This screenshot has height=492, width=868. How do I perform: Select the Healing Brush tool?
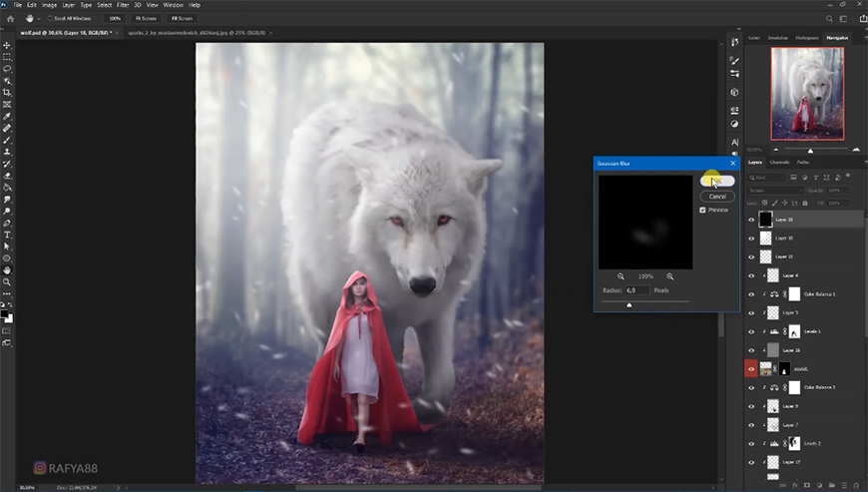7,129
